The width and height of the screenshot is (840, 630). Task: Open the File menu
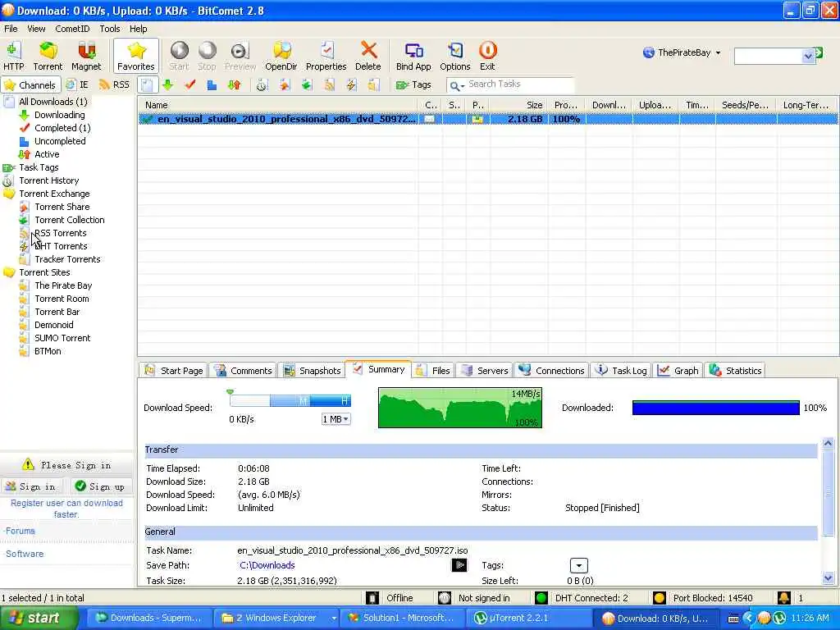11,29
